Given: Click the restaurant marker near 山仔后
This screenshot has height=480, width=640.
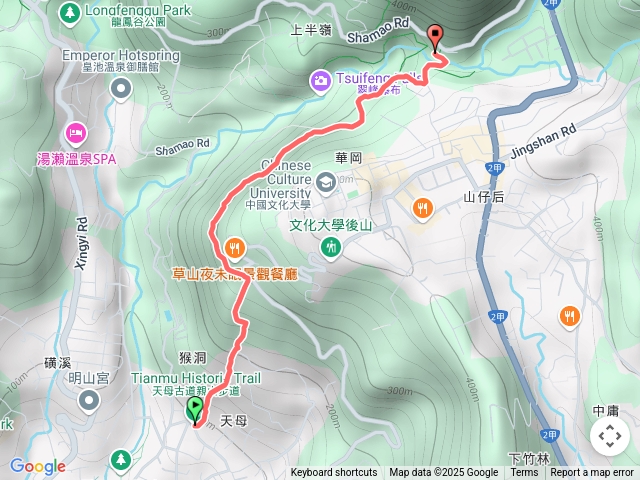Looking at the screenshot, I should [x=423, y=209].
